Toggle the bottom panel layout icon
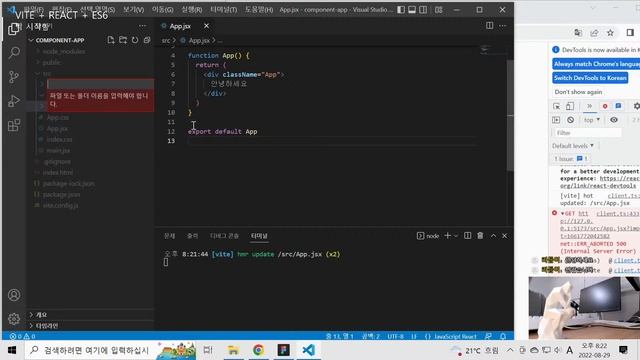The height and width of the screenshot is (360, 640). 412,9
